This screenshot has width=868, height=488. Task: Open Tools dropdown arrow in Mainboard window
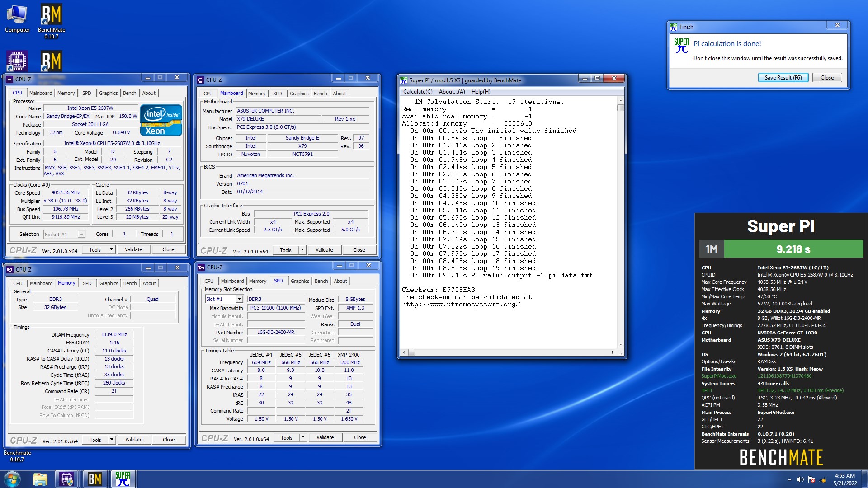click(x=302, y=250)
